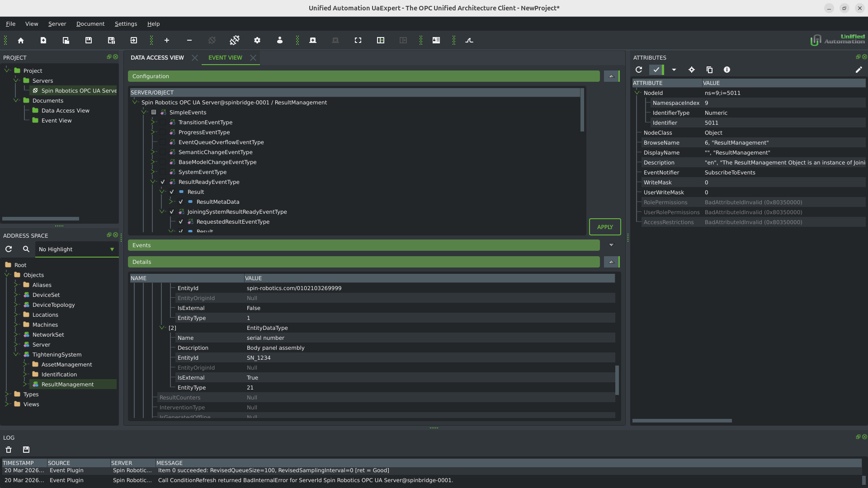The image size is (868, 488).
Task: Click the Details table vertical scrollbar
Action: point(617,380)
